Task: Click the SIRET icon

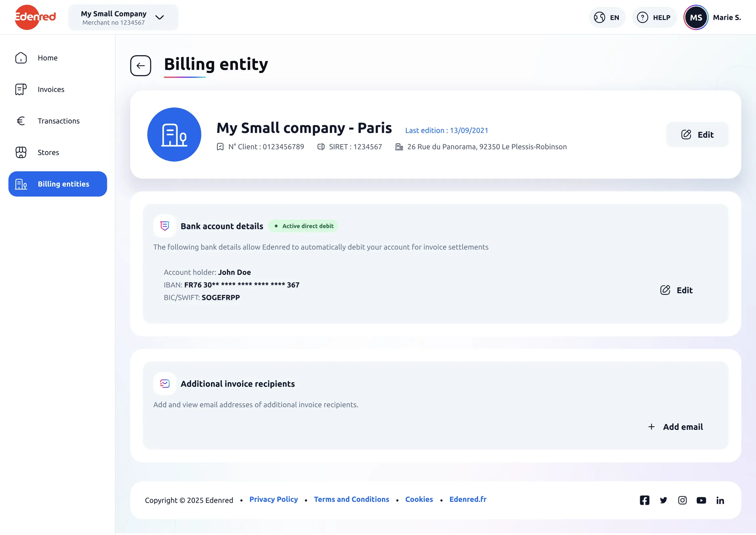Action: pyautogui.click(x=321, y=147)
